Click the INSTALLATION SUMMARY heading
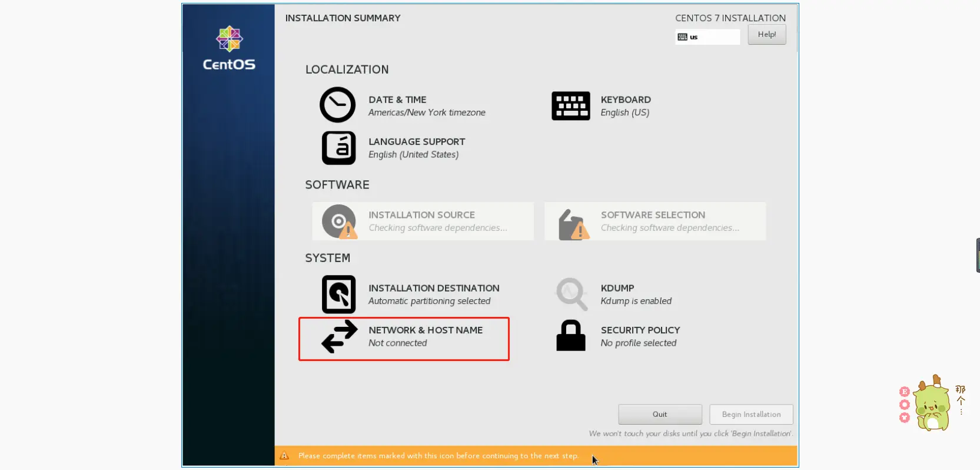The width and height of the screenshot is (980, 470). click(x=343, y=18)
